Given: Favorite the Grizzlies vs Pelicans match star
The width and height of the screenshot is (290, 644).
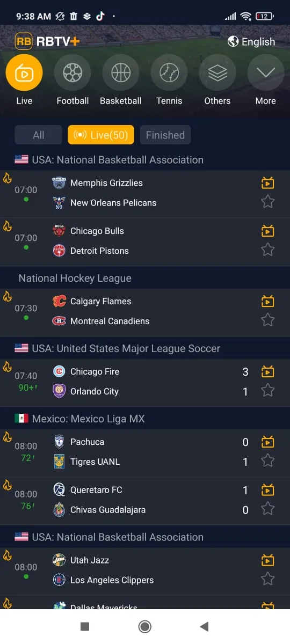Looking at the screenshot, I should (267, 202).
